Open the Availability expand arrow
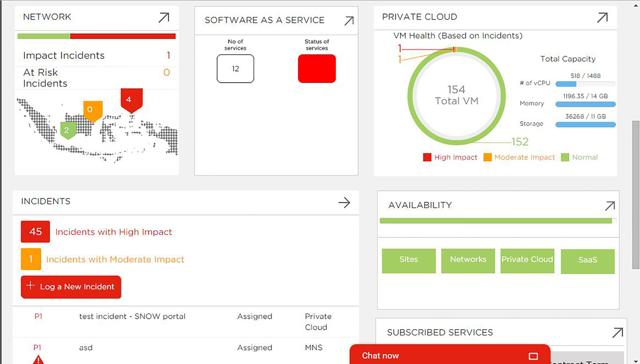The height and width of the screenshot is (364, 640). pyautogui.click(x=610, y=206)
